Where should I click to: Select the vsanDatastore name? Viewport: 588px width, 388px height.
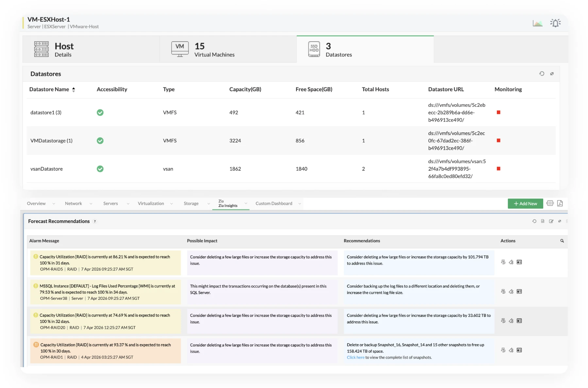46,169
